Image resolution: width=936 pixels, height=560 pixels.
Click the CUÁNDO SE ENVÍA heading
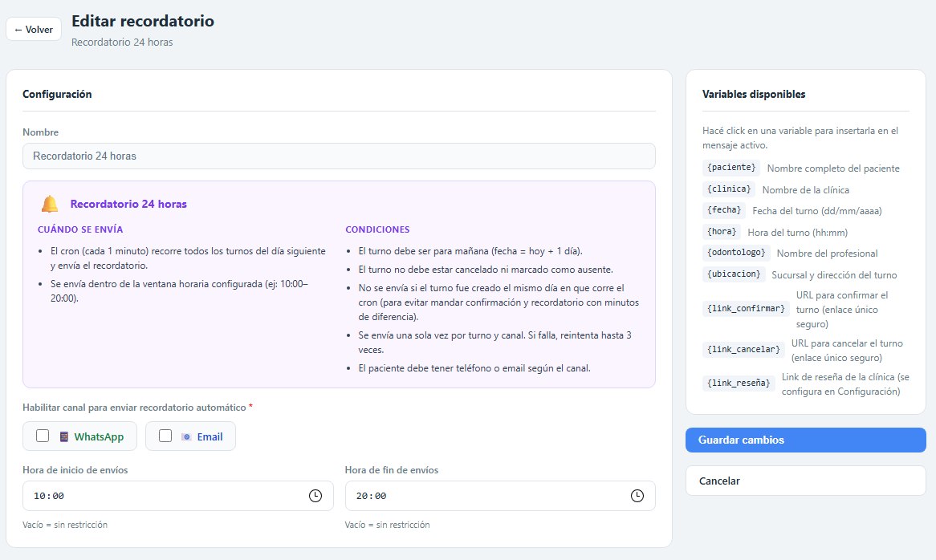pos(80,229)
